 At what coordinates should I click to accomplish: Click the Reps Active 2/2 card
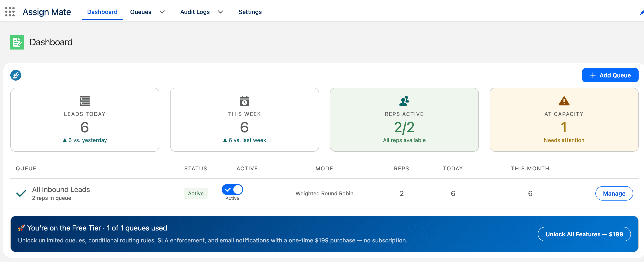[x=404, y=120]
